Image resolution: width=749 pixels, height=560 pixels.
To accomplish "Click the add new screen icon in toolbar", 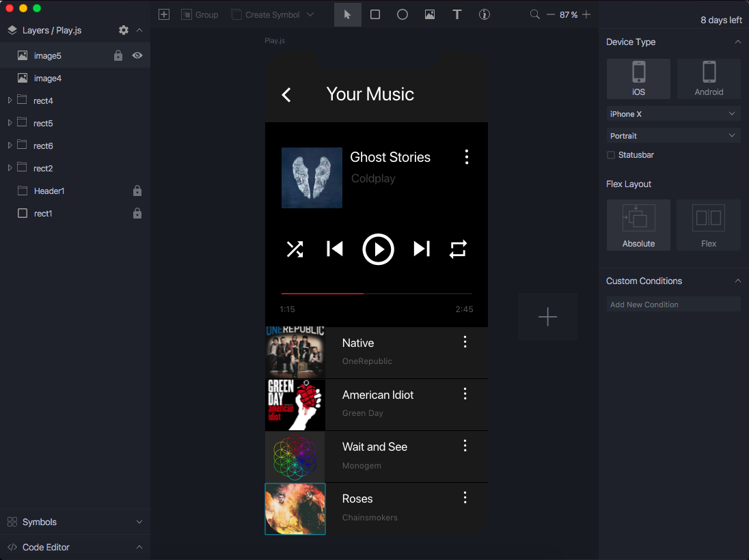I will (x=164, y=14).
